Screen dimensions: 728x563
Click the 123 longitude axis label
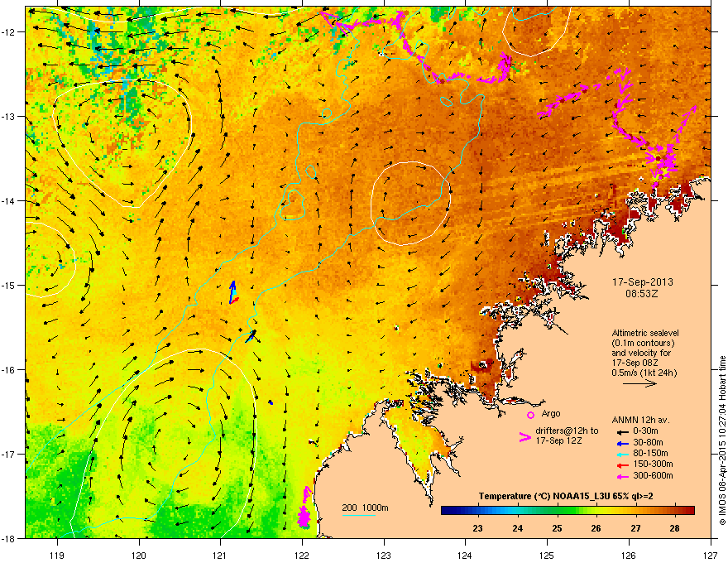(x=384, y=555)
